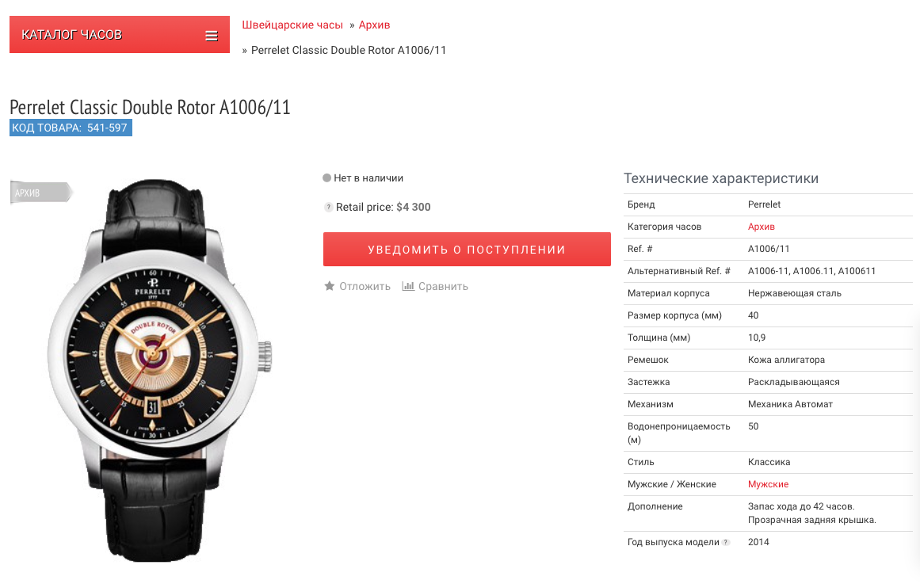Add watch to wishlist via Отложить
The width and height of the screenshot is (920, 588).
pos(365,286)
